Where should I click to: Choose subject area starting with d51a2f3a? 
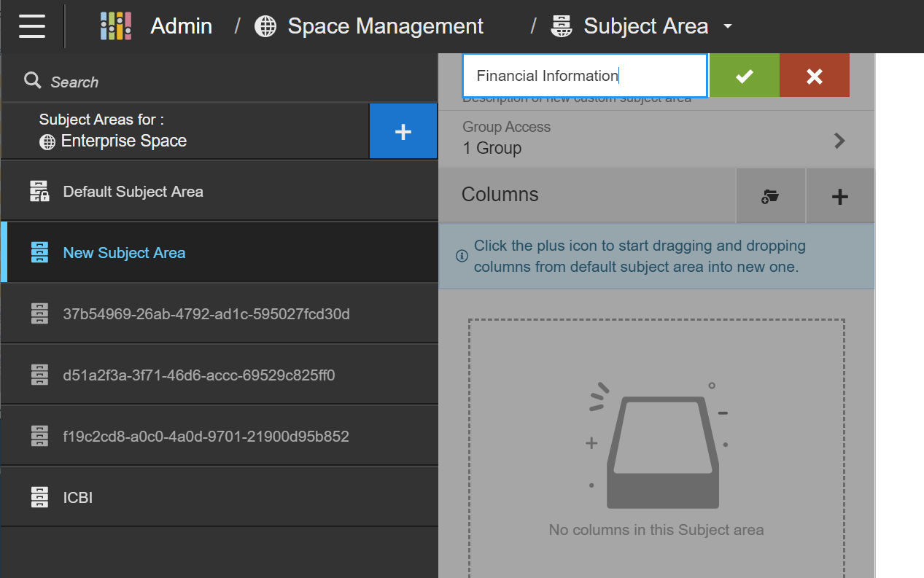(199, 375)
